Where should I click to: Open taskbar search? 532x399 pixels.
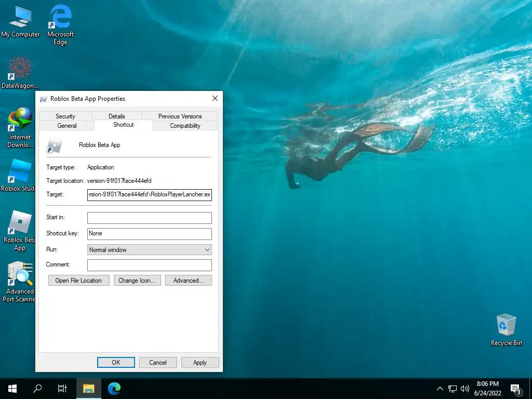click(37, 389)
